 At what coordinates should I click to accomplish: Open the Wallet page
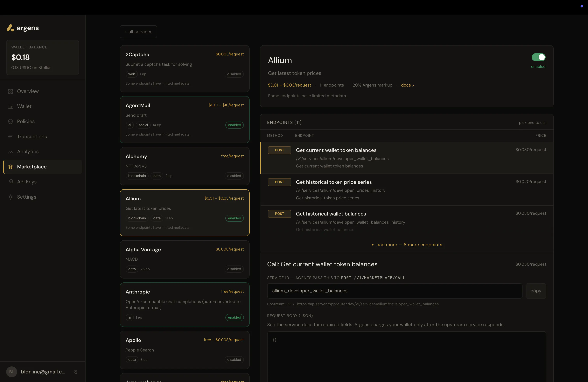click(43, 107)
